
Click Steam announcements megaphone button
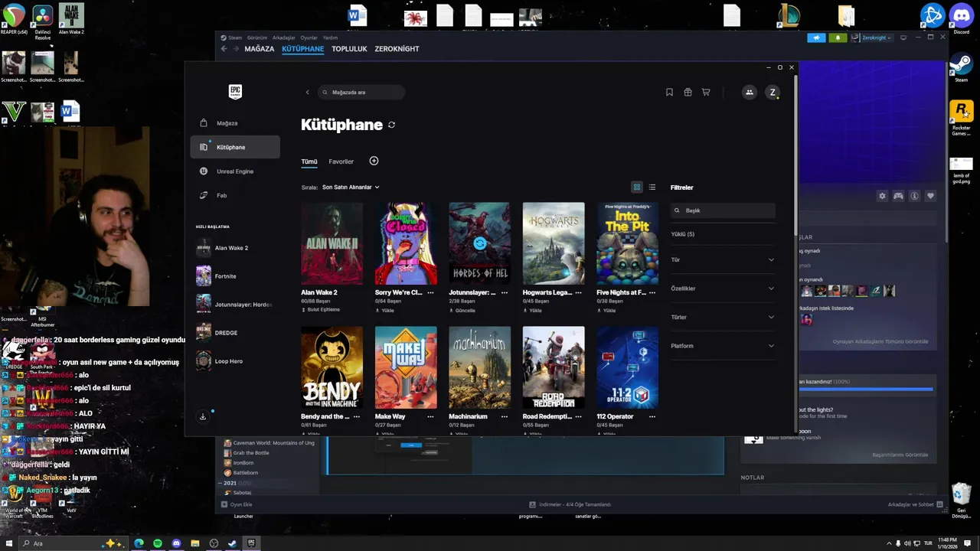816,37
